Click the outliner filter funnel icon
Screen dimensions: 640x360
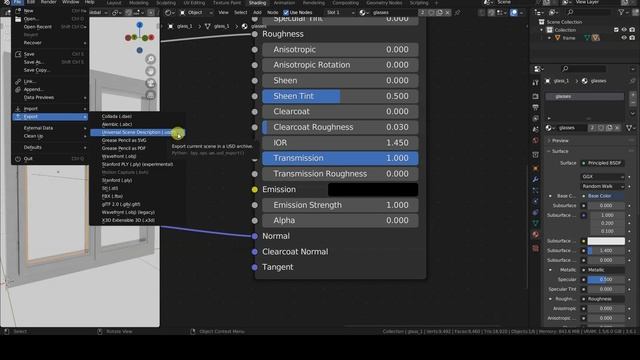click(621, 13)
